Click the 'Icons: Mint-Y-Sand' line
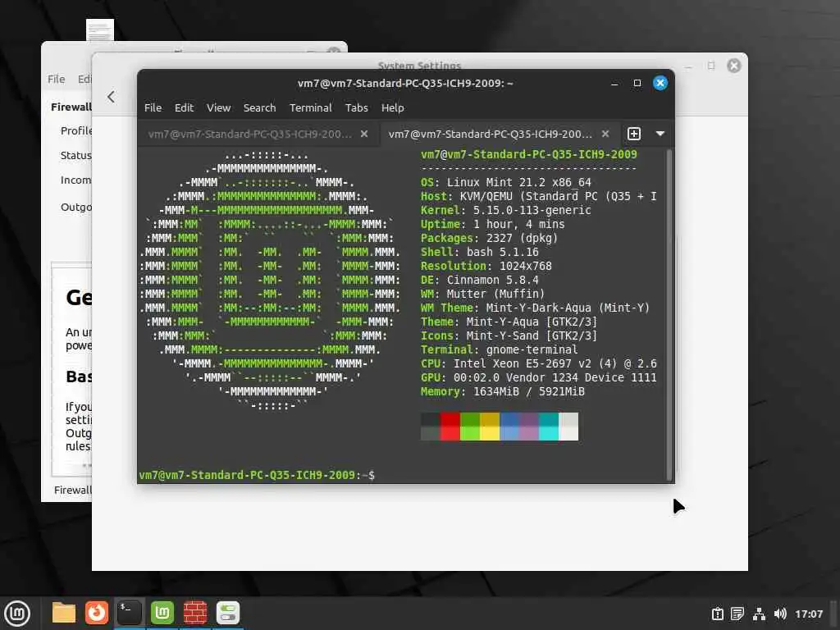Viewport: 840px width, 630px height. 509,336
